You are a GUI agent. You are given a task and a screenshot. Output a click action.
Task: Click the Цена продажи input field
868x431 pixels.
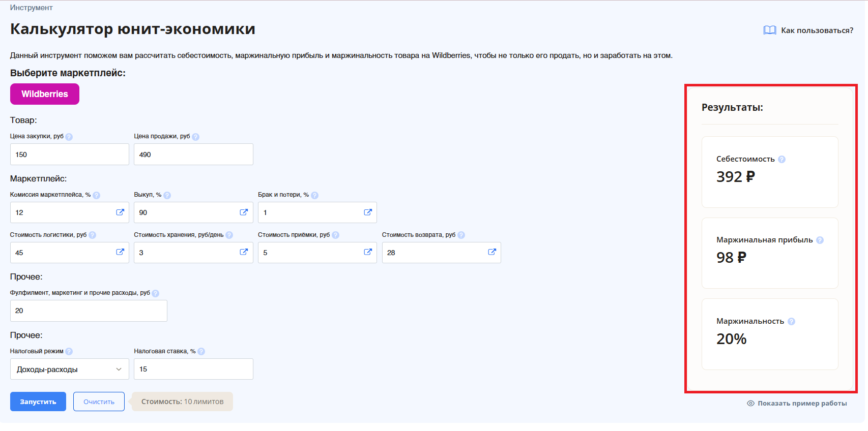(193, 155)
